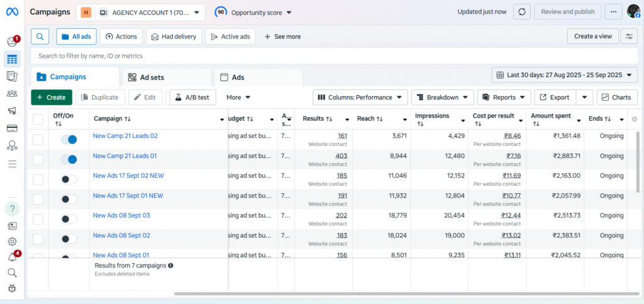The height and width of the screenshot is (304, 644).
Task: Open the billing card icon in sidebar
Action: tap(11, 128)
